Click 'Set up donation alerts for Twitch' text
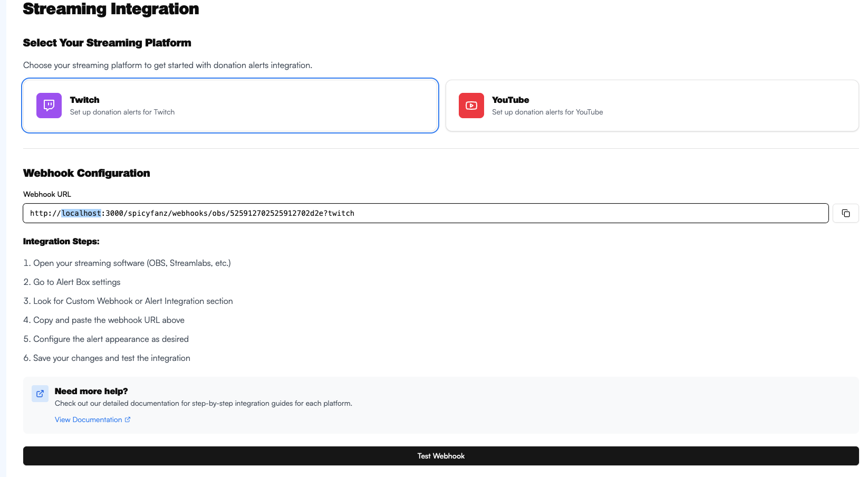This screenshot has width=868, height=477. (122, 112)
